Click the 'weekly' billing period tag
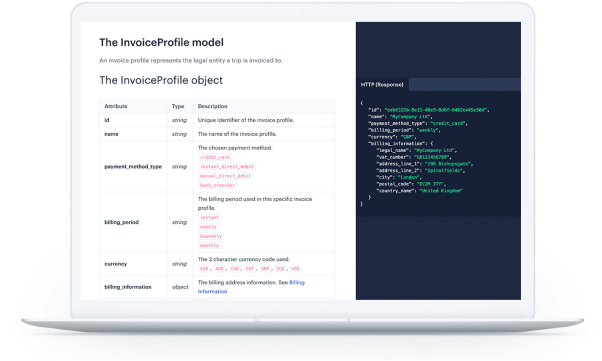The width and height of the screenshot is (602, 361). point(208,227)
